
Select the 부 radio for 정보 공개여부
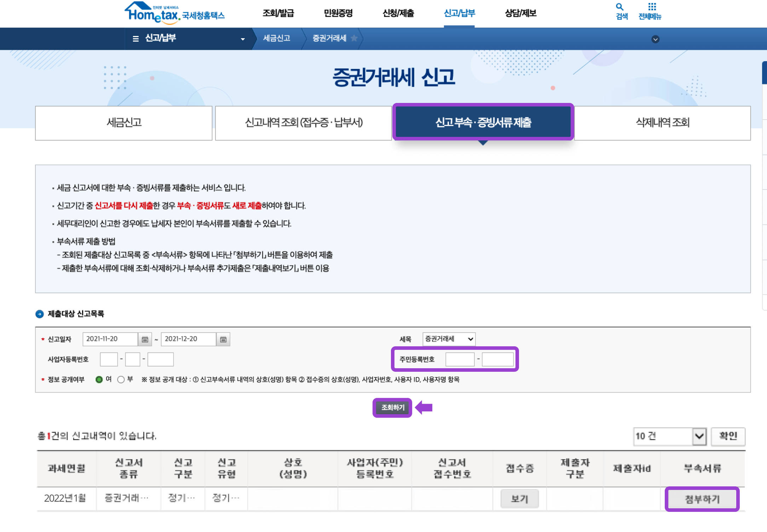point(121,379)
